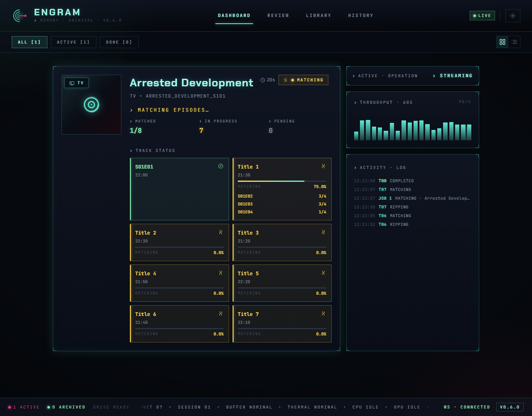Open the Review tab
This screenshot has height=416, width=532.
coord(278,16)
